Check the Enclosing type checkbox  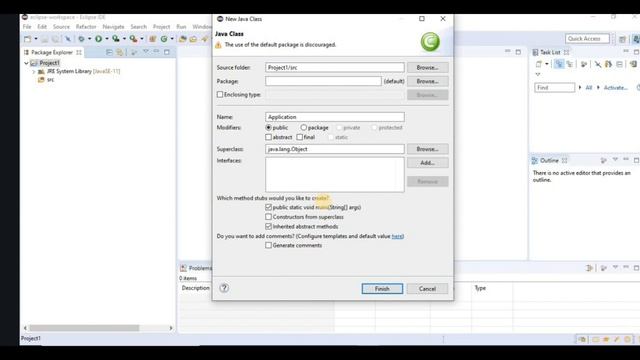pyautogui.click(x=220, y=94)
